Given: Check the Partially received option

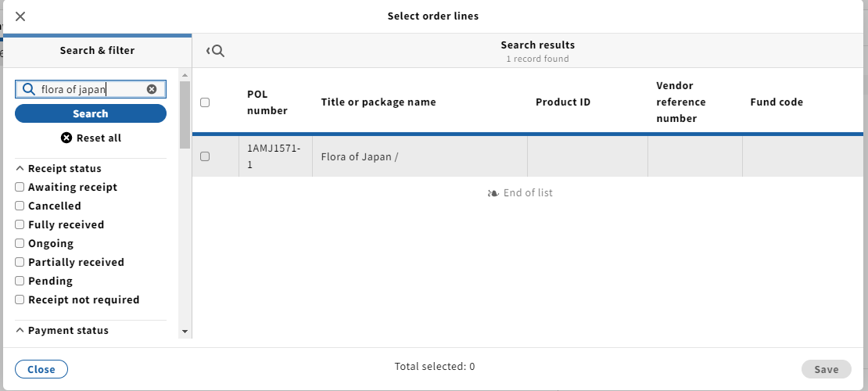Looking at the screenshot, I should click(20, 263).
